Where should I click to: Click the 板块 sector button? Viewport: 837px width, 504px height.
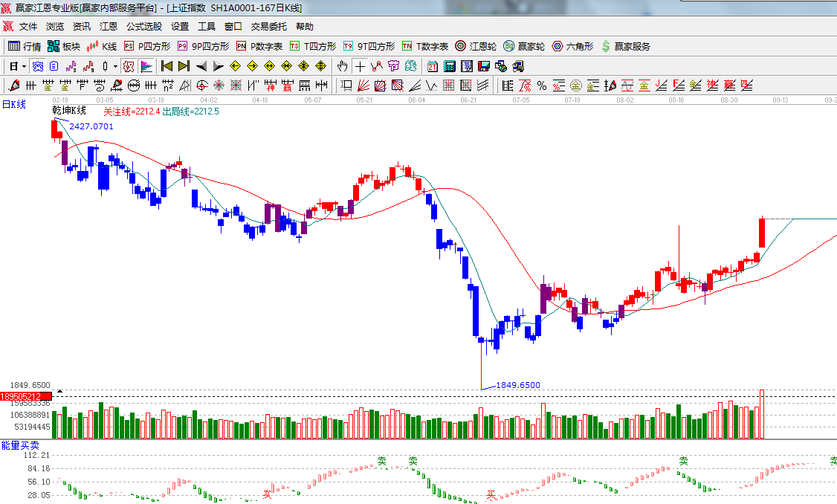[64, 46]
